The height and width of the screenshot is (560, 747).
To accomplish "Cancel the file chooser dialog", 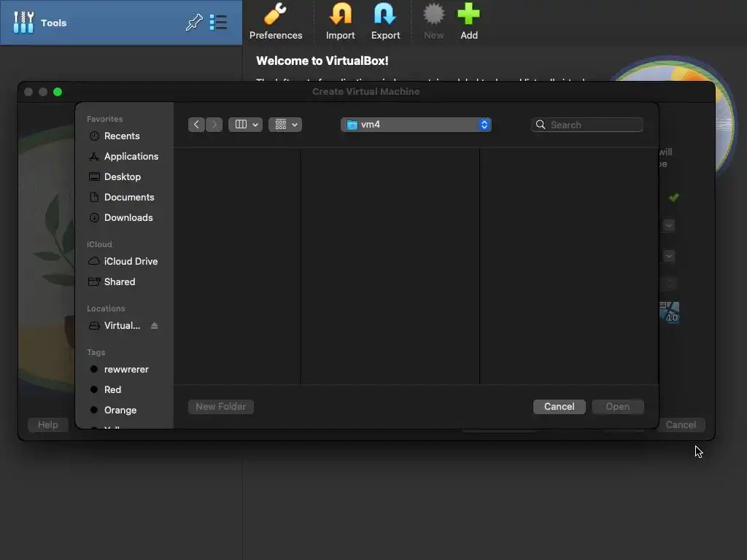I will pos(560,407).
